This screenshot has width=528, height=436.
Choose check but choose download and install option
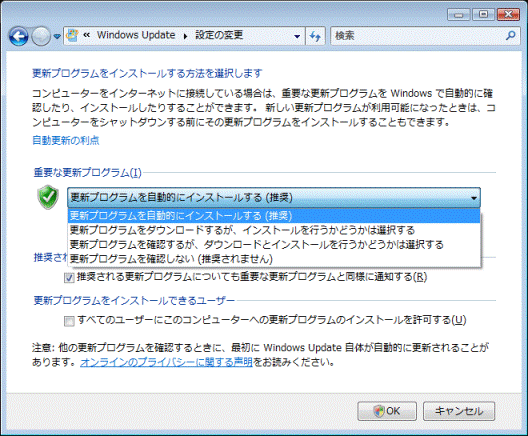[274, 244]
